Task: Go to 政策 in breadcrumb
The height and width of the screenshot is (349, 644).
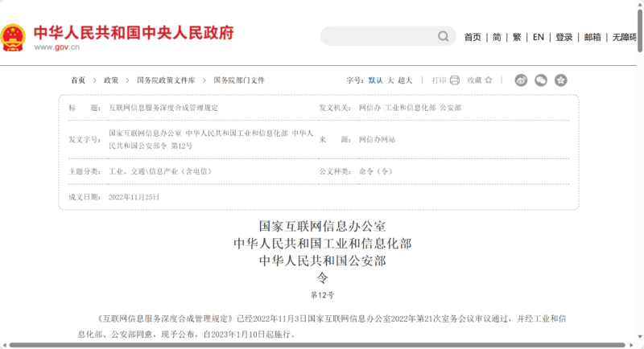Action: click(111, 80)
